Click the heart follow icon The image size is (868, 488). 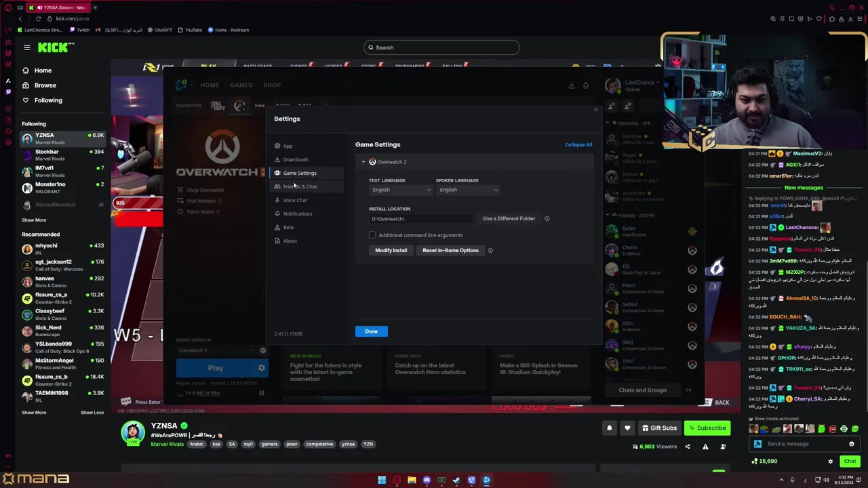tap(627, 428)
